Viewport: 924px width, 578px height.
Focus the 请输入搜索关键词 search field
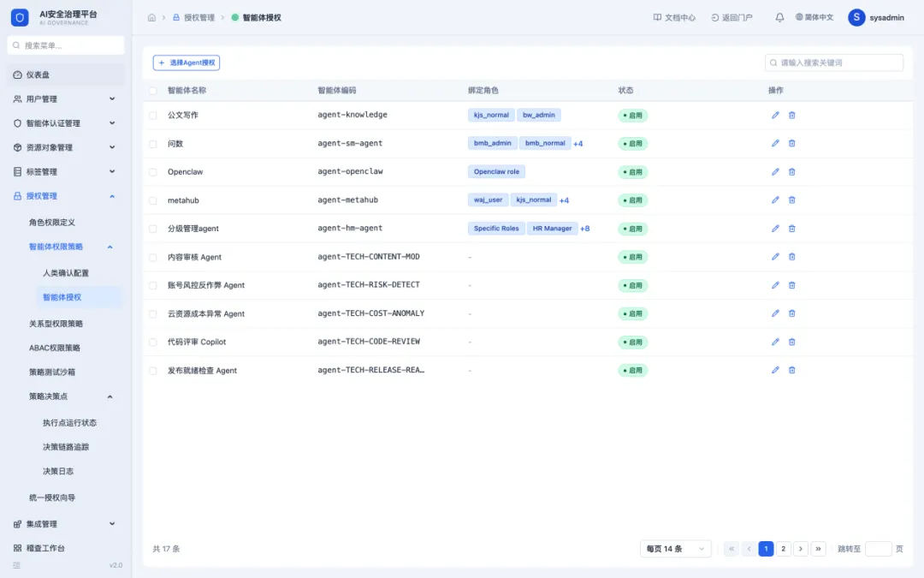(x=834, y=63)
